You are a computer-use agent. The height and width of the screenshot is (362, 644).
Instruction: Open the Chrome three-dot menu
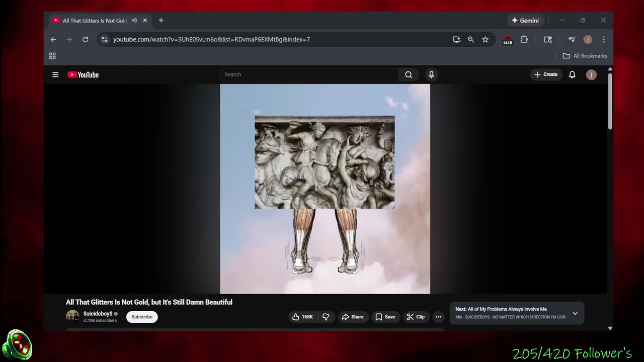coord(604,39)
